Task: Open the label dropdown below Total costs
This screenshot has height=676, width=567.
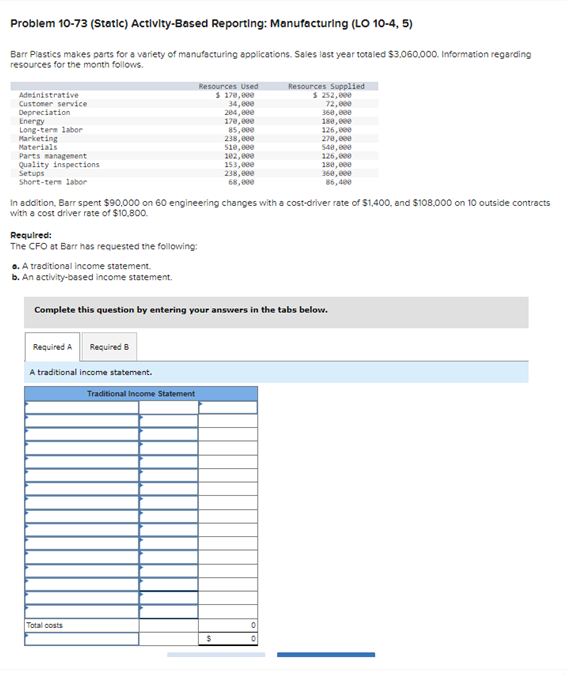Action: [x=82, y=638]
